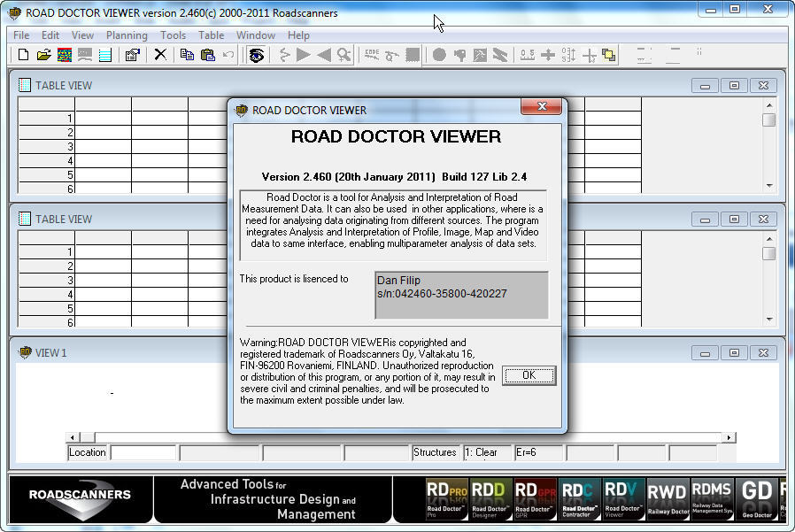Screen dimensions: 795x532
Task: Click the GD Geo Doctor logo
Action: point(756,499)
